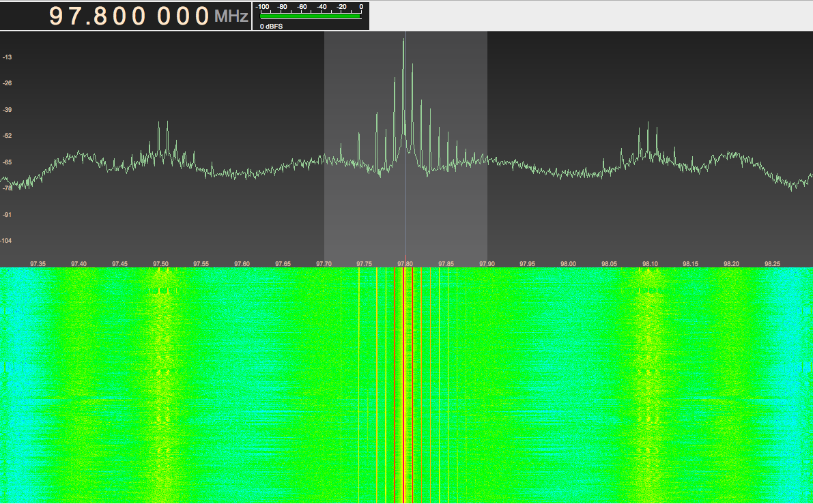Click the -13 dB scale label
813x504 pixels.
(7, 57)
